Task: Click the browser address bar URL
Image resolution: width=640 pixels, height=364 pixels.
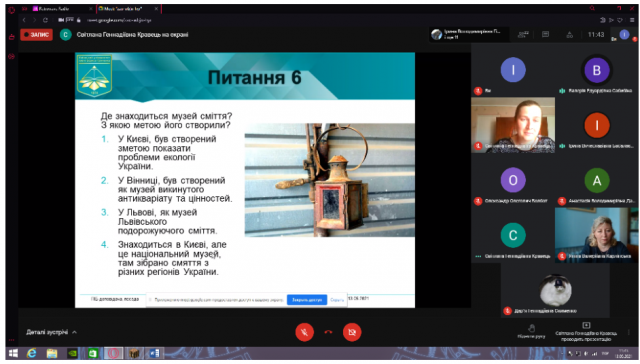Action: click(x=118, y=20)
